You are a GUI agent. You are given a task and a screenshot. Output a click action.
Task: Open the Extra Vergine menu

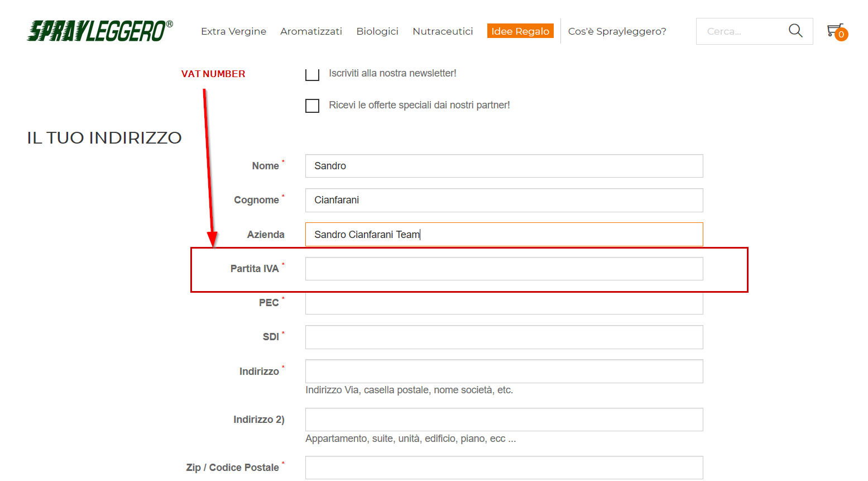(233, 31)
